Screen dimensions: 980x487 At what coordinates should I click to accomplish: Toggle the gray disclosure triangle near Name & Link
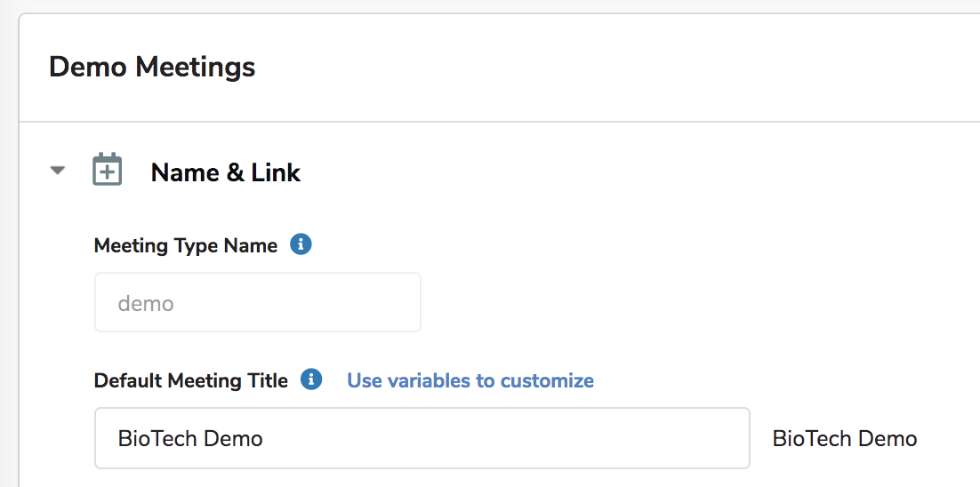point(58,171)
